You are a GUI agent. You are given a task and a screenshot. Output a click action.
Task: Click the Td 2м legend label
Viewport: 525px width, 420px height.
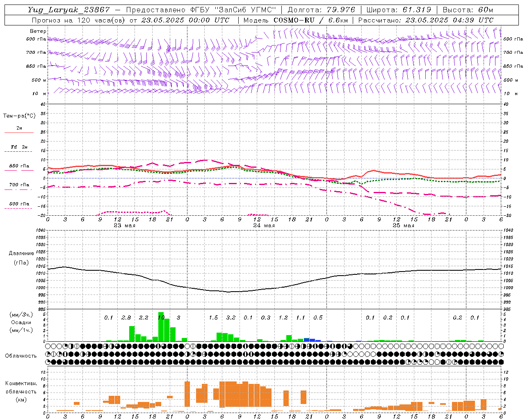tap(19, 147)
